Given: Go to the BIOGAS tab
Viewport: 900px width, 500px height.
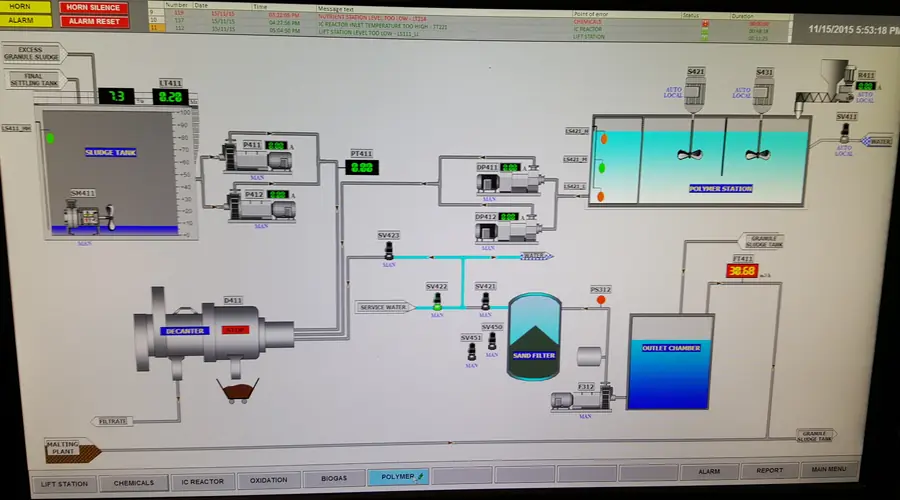Looking at the screenshot, I should coord(334,478).
